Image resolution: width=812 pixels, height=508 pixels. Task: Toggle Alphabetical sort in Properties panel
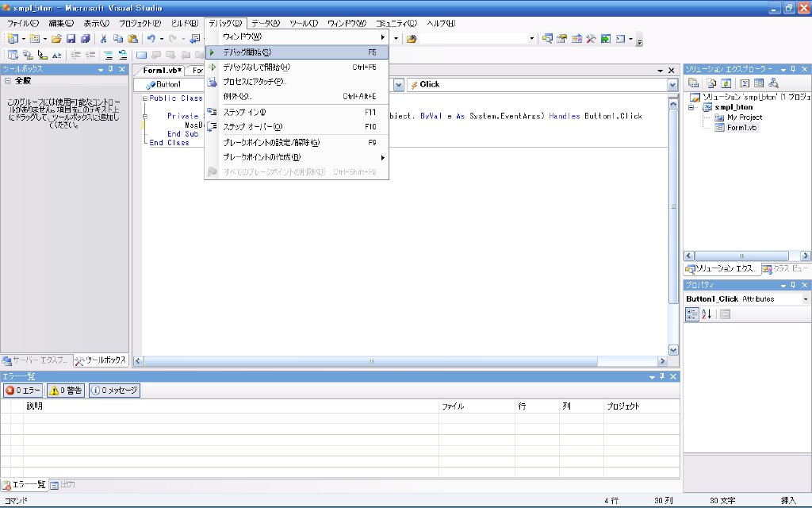tap(707, 314)
